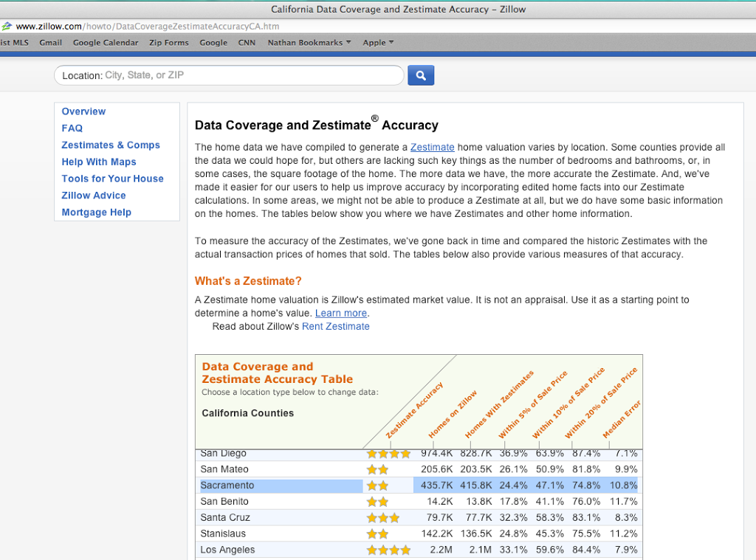Click the Learn more link
This screenshot has height=560, width=756.
[341, 314]
